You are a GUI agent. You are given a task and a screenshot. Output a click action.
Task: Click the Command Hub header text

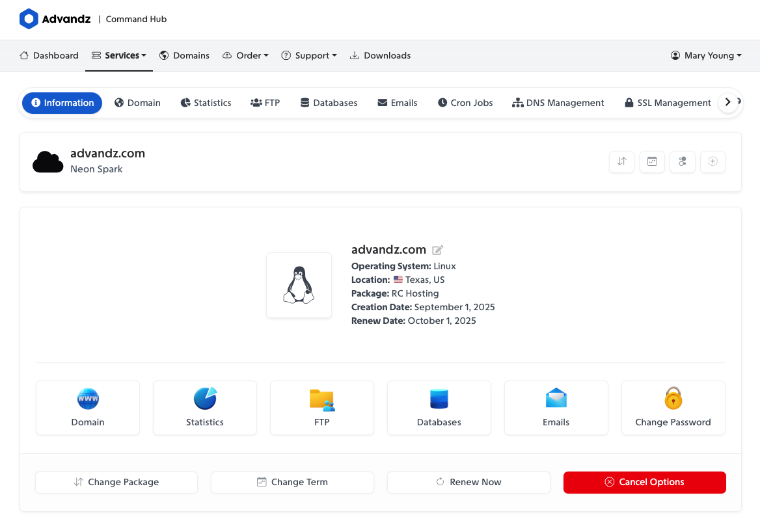point(136,19)
